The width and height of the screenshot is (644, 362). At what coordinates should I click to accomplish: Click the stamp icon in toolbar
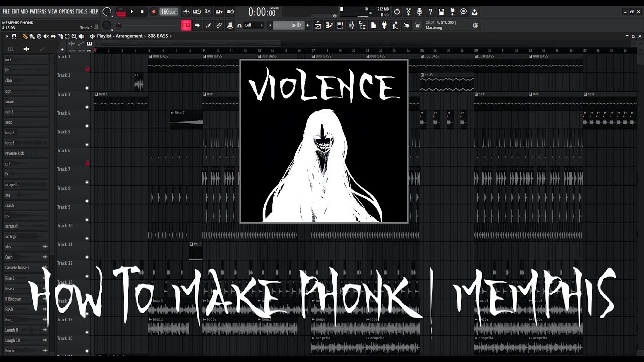(230, 25)
